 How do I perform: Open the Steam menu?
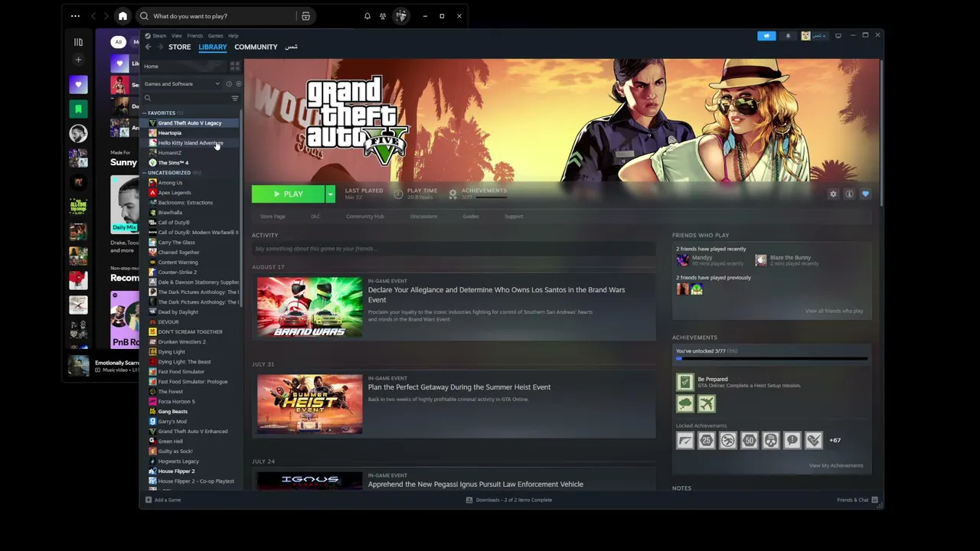coord(159,36)
